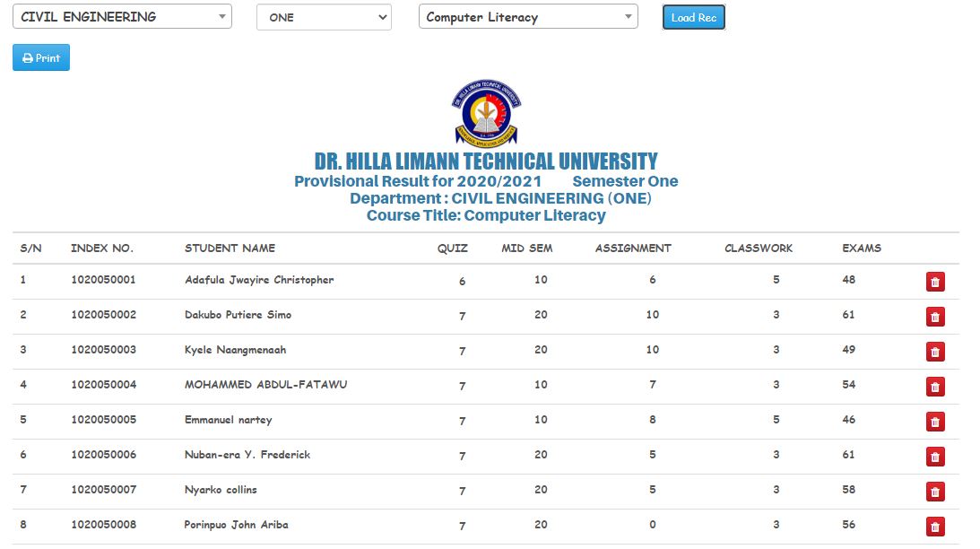The width and height of the screenshot is (980, 549).
Task: Click the Load Rec button
Action: (x=694, y=18)
